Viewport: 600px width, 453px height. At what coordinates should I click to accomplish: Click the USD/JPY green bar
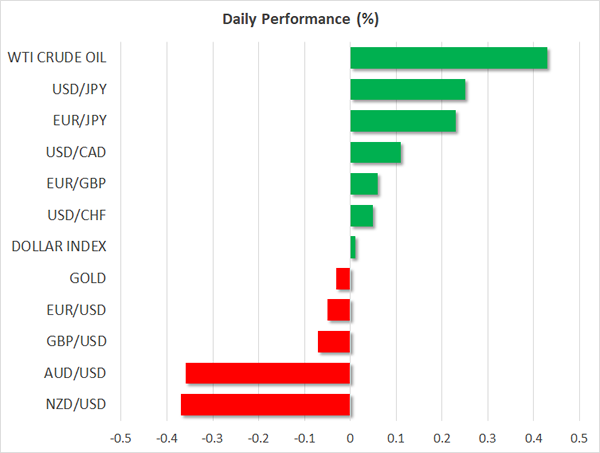pos(408,90)
